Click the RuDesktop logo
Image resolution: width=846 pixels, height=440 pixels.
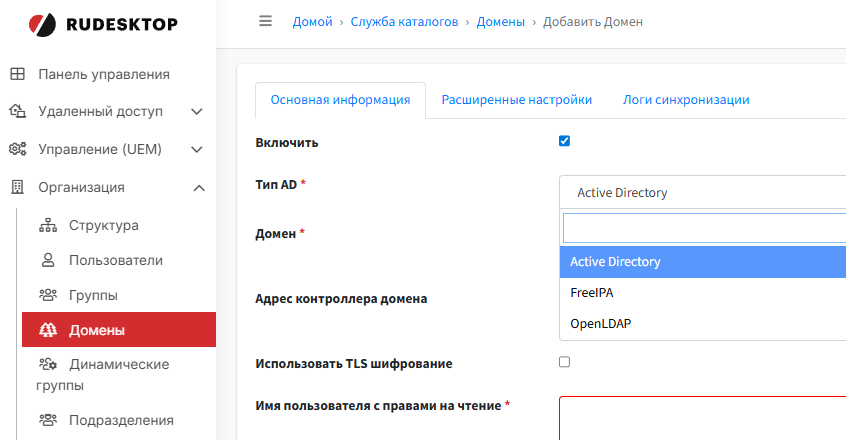(x=103, y=24)
